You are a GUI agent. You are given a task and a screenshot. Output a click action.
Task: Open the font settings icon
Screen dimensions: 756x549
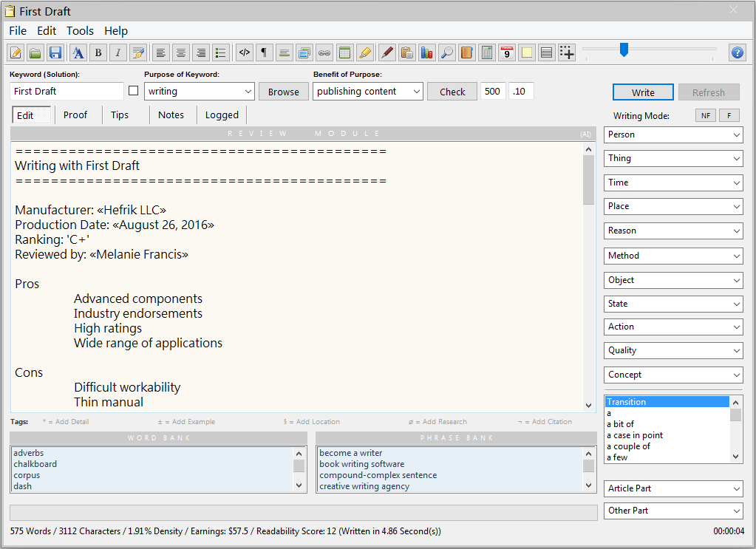click(78, 52)
